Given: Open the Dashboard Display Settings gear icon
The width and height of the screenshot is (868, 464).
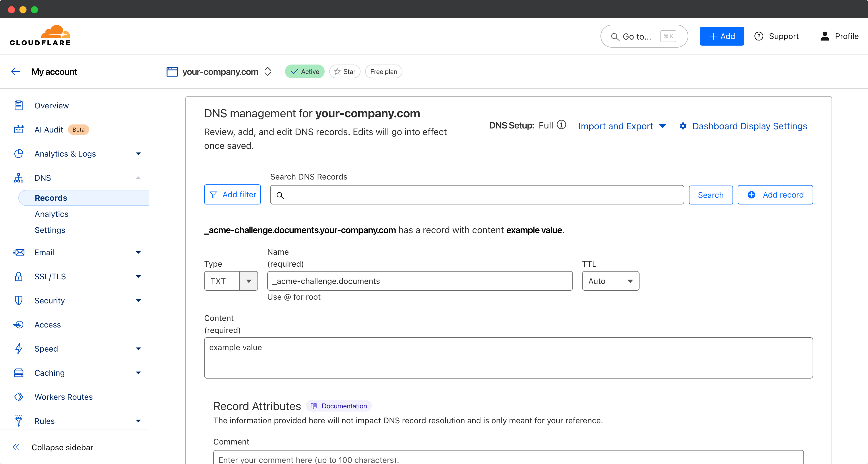Looking at the screenshot, I should pos(683,126).
